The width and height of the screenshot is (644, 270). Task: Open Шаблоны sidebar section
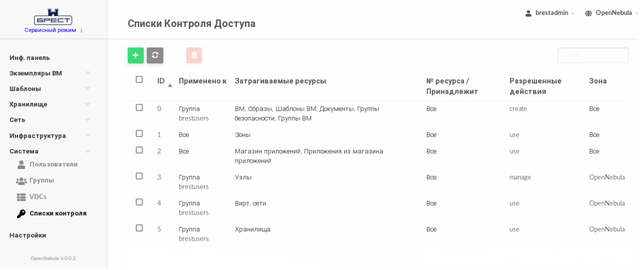coord(25,89)
